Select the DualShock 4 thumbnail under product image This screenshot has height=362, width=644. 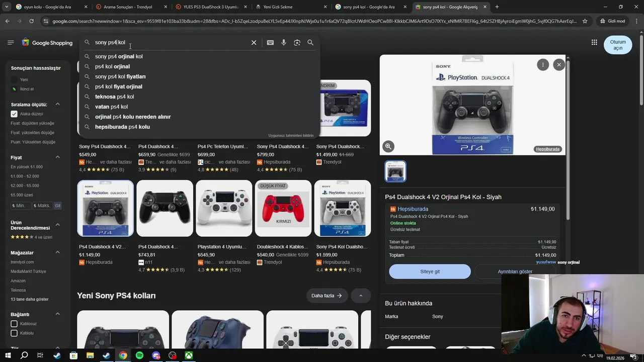395,171
